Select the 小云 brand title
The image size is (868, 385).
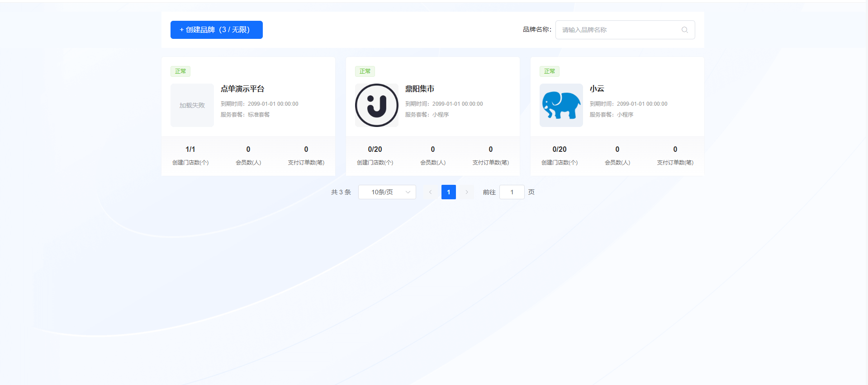(597, 89)
